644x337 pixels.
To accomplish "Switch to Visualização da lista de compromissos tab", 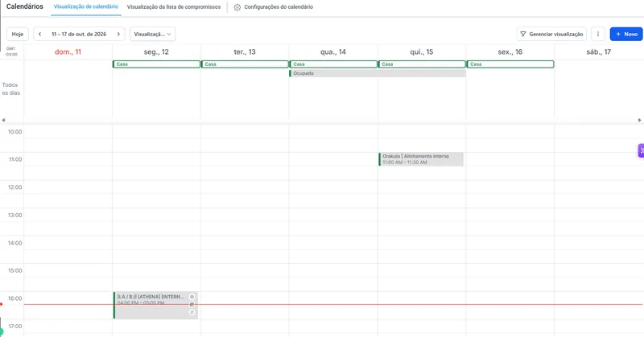I will click(x=174, y=7).
